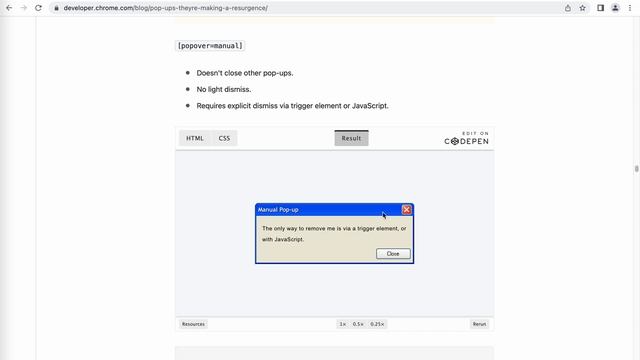Bookmark this page with star icon
The width and height of the screenshot is (640, 360).
582,8
